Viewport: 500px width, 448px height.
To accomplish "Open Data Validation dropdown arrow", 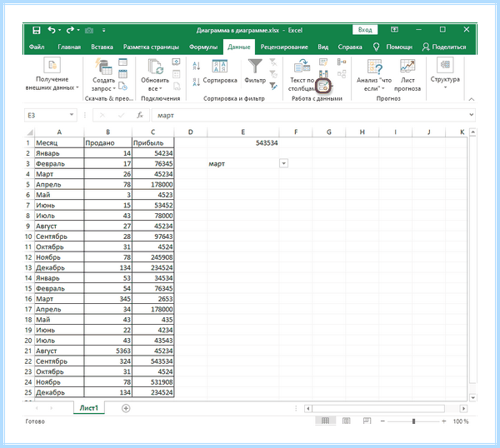I will [x=332, y=86].
